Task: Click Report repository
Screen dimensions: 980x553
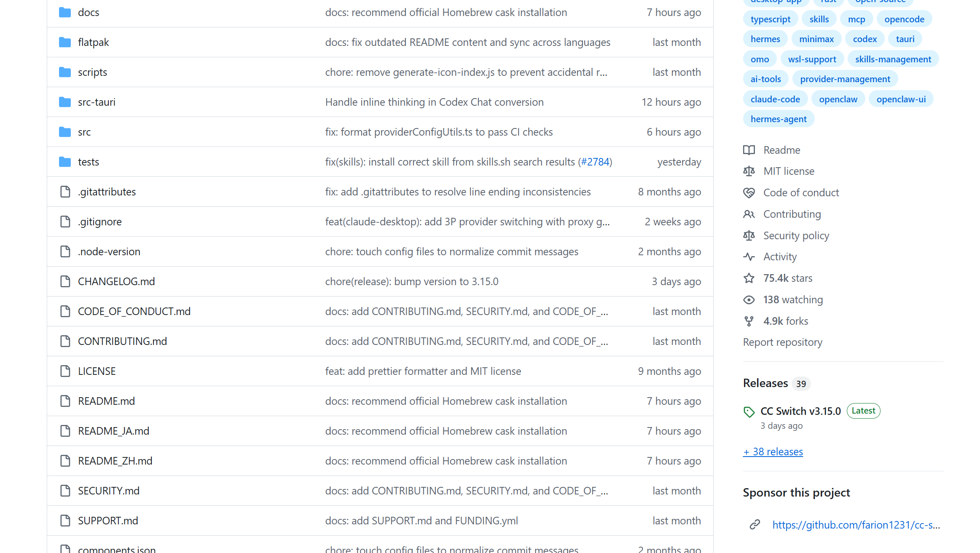Action: [x=782, y=342]
